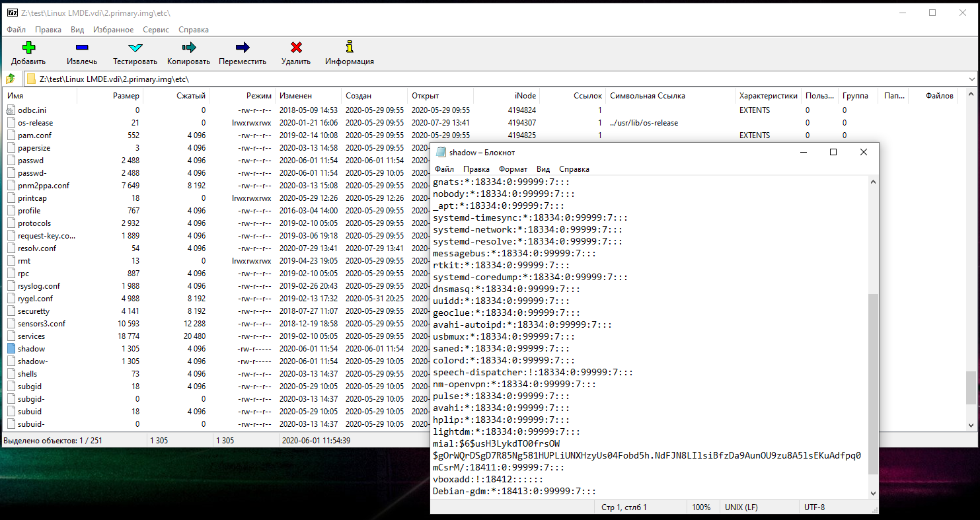Select the services file entry
This screenshot has height=520, width=980.
(x=31, y=336)
